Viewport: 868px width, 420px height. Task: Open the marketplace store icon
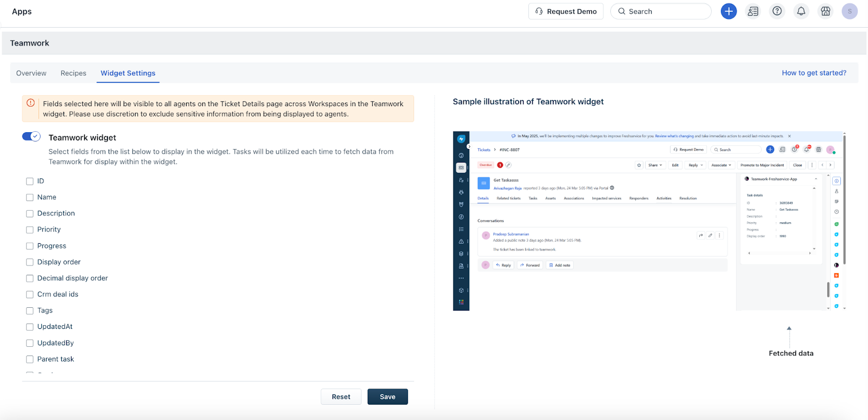[826, 11]
